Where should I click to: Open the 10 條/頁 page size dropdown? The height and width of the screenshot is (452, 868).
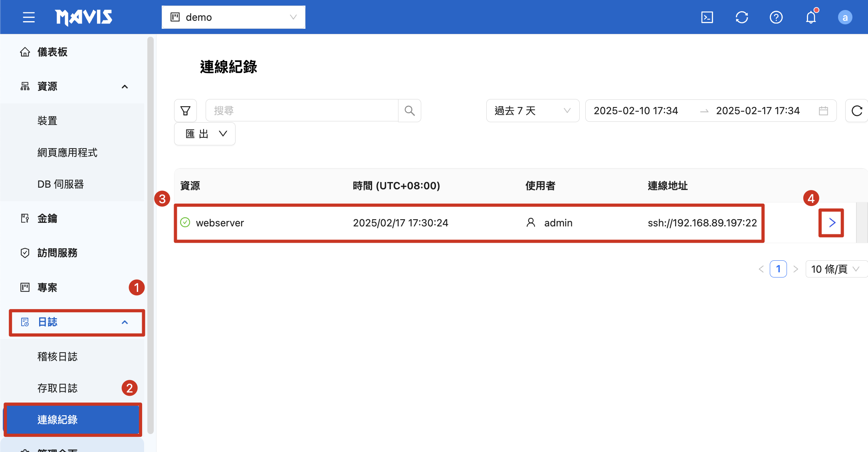point(835,269)
